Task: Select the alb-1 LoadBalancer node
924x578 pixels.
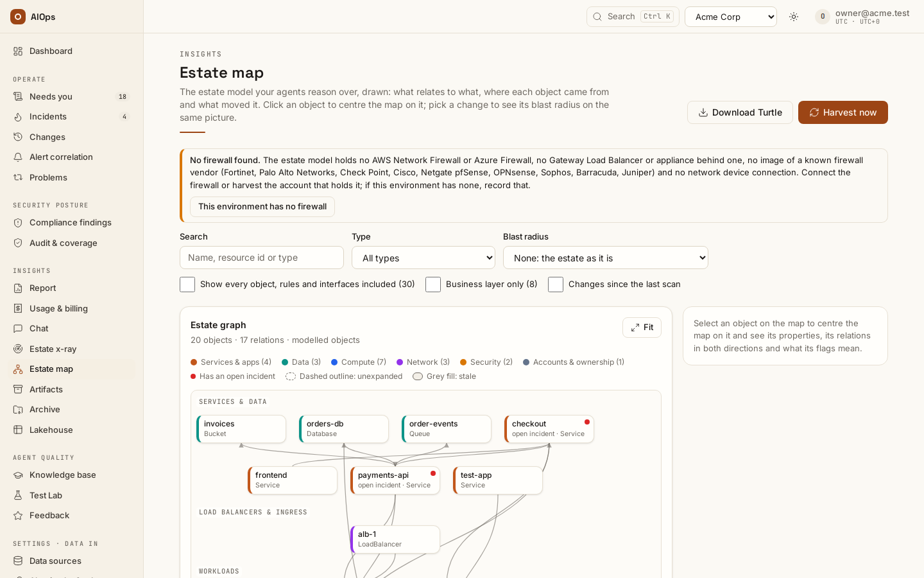Action: point(395,539)
